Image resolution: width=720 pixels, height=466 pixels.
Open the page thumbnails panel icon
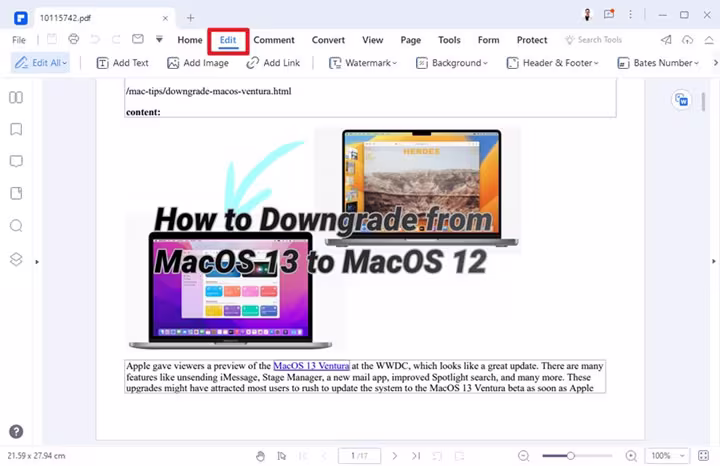tap(16, 97)
